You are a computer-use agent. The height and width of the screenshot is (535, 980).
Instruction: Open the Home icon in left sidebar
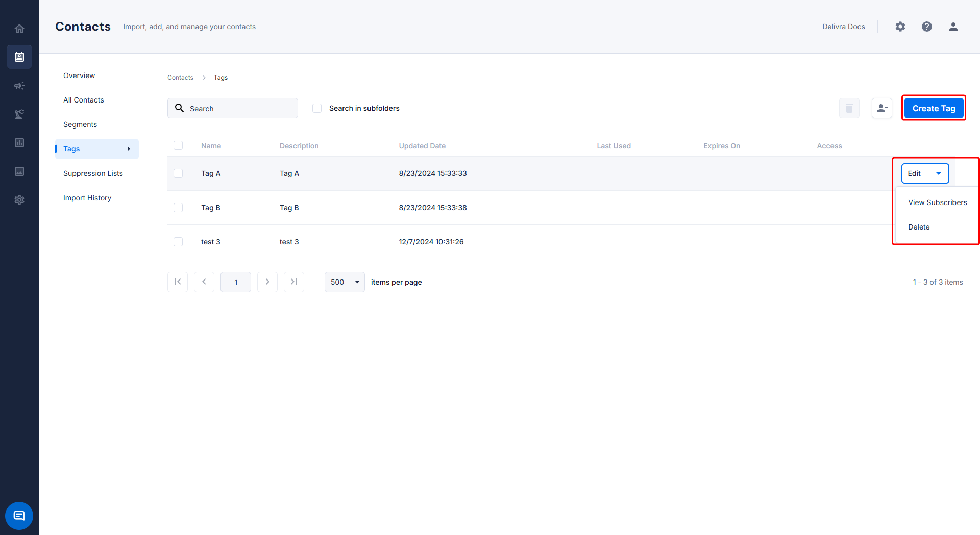(19, 29)
